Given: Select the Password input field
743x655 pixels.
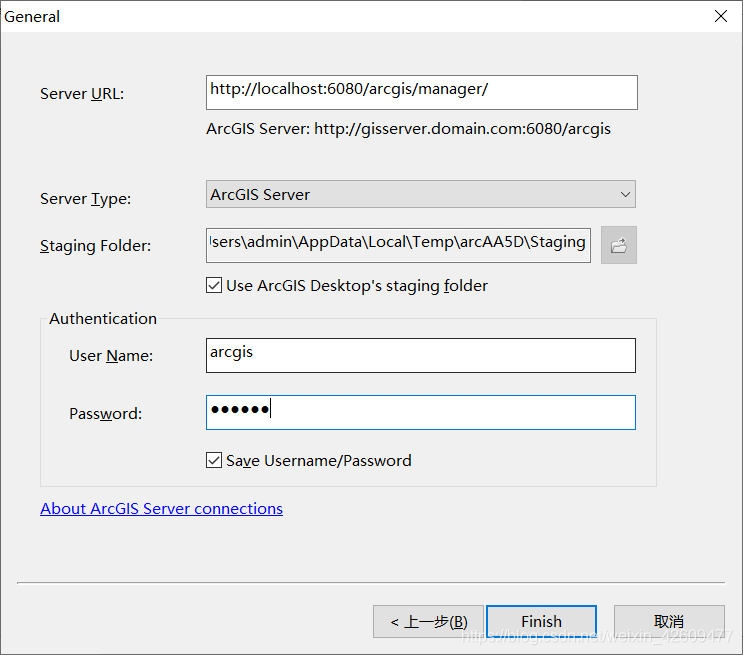Looking at the screenshot, I should point(421,412).
